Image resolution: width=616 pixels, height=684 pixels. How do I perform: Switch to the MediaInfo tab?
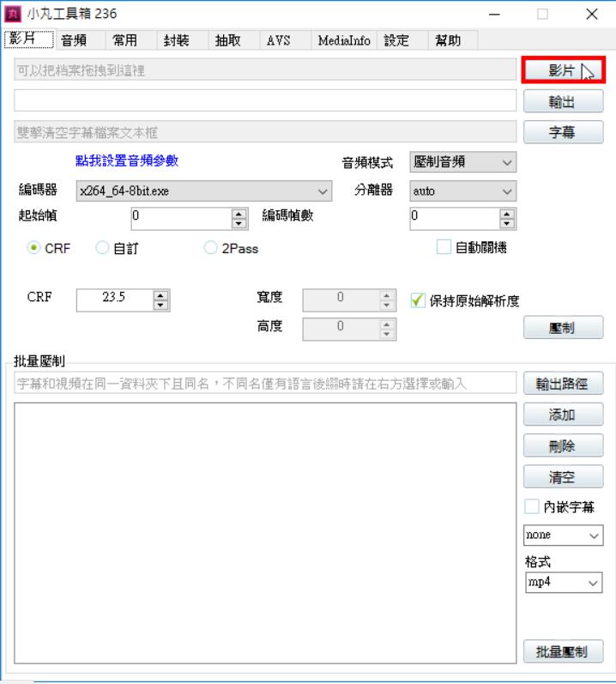[x=344, y=40]
